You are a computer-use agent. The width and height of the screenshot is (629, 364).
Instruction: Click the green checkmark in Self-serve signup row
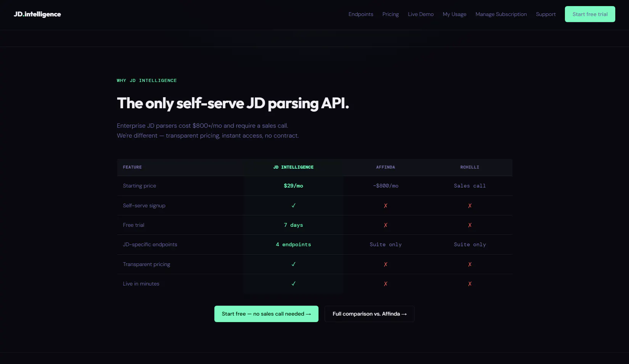[x=293, y=205]
